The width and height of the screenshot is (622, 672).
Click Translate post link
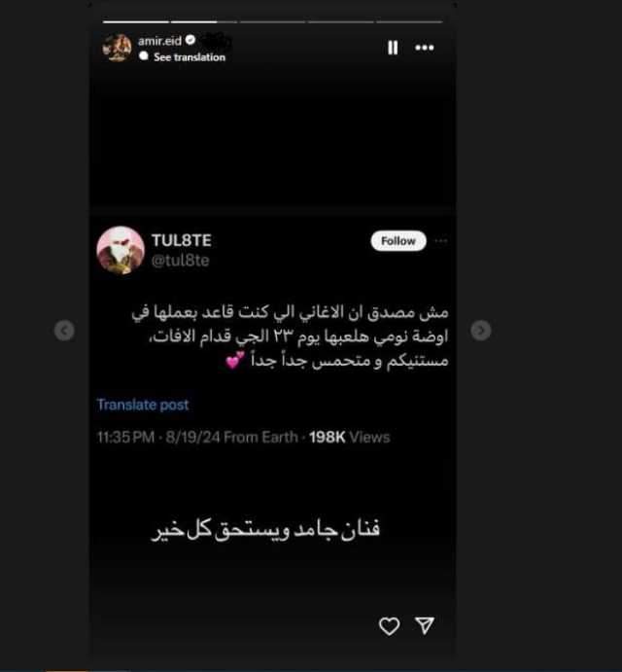tap(143, 405)
